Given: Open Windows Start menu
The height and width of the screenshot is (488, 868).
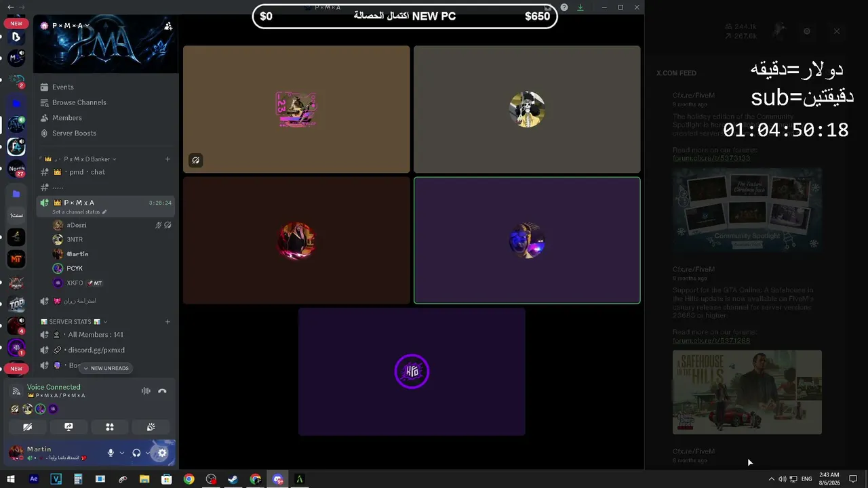Looking at the screenshot, I should coord(11,479).
